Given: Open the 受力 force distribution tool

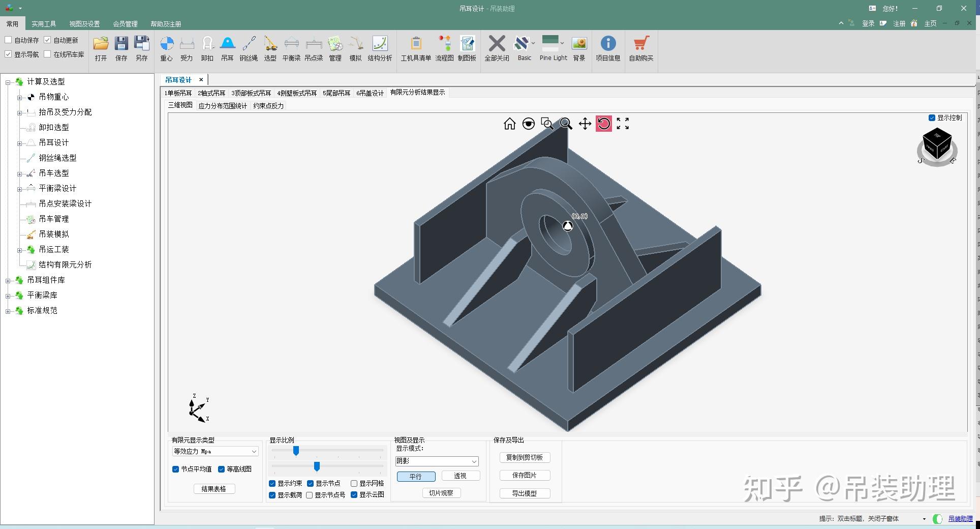Looking at the screenshot, I should (187, 49).
